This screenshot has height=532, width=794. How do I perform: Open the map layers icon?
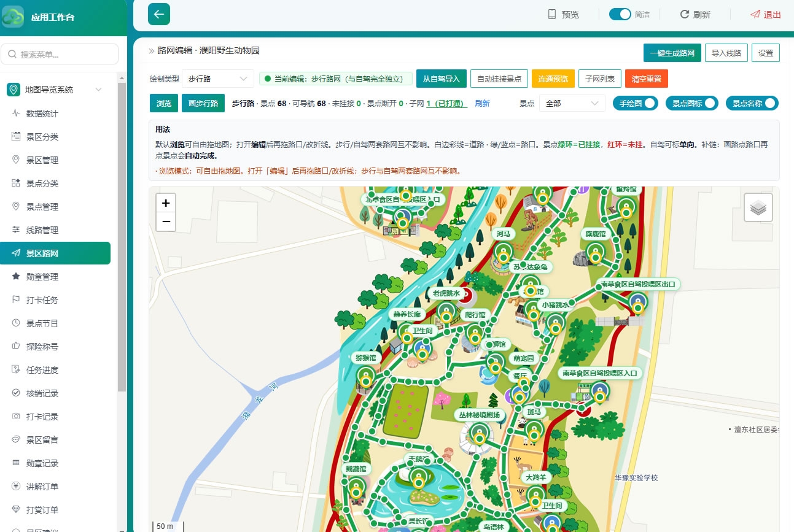click(x=758, y=207)
